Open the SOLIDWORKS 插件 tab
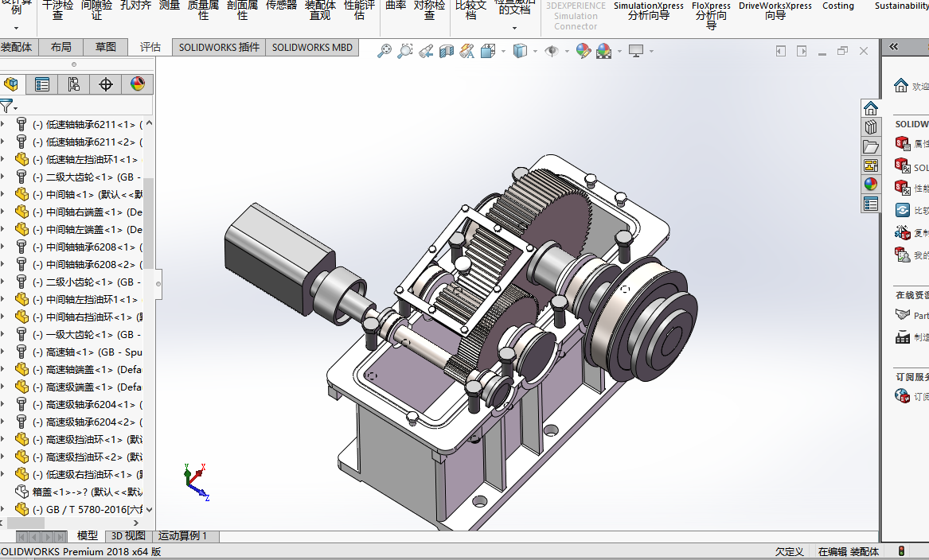The width and height of the screenshot is (929, 560). 219,48
